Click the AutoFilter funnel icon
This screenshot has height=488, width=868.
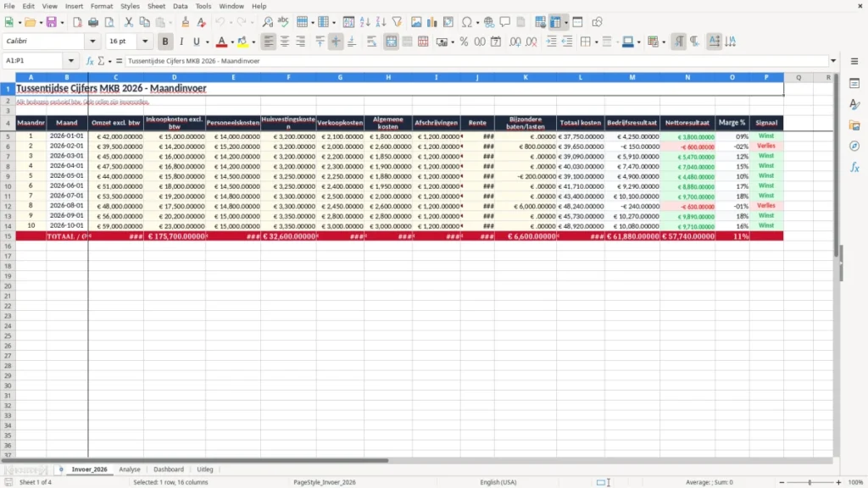tap(397, 22)
